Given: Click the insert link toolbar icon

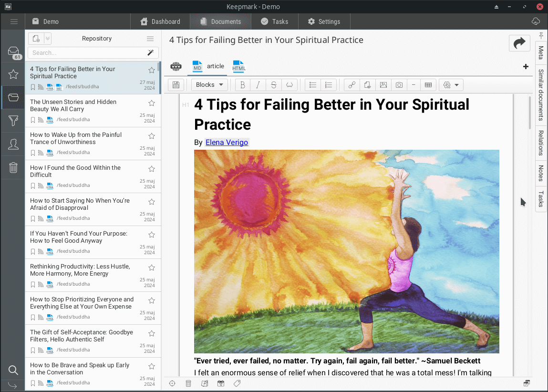Looking at the screenshot, I should coord(352,85).
